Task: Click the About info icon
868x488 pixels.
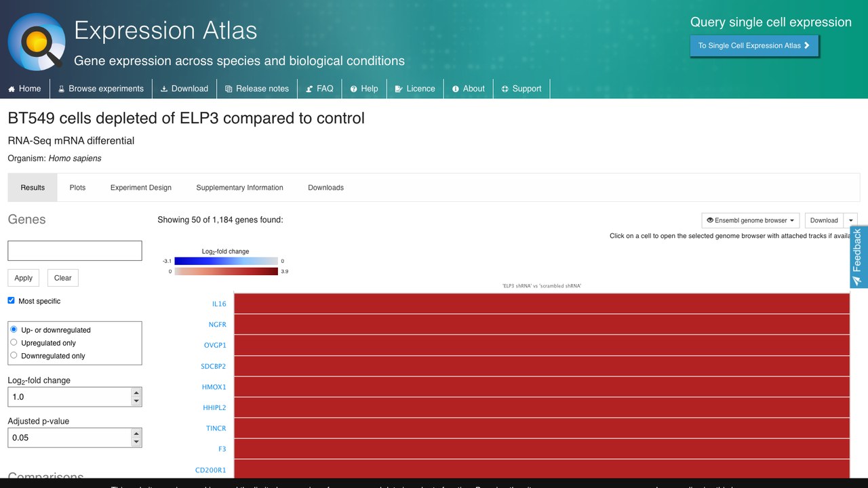Action: pyautogui.click(x=456, y=89)
